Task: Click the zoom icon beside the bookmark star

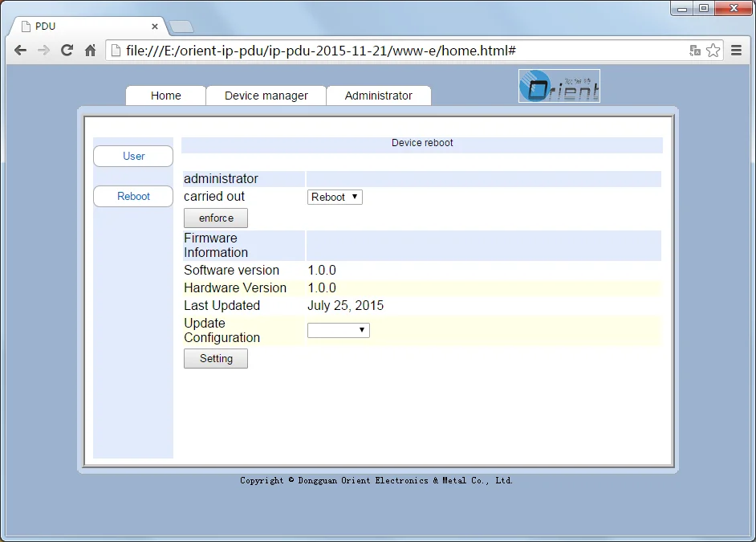Action: point(693,50)
